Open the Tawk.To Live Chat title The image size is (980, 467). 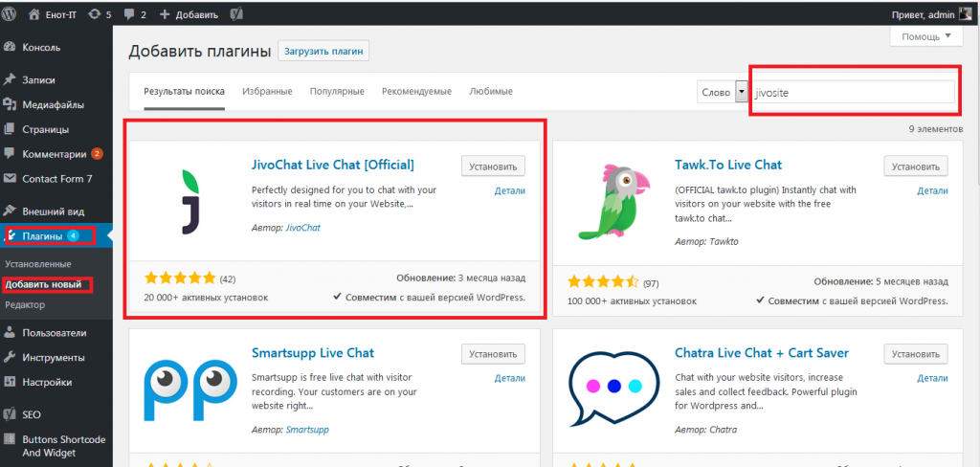[x=728, y=165]
